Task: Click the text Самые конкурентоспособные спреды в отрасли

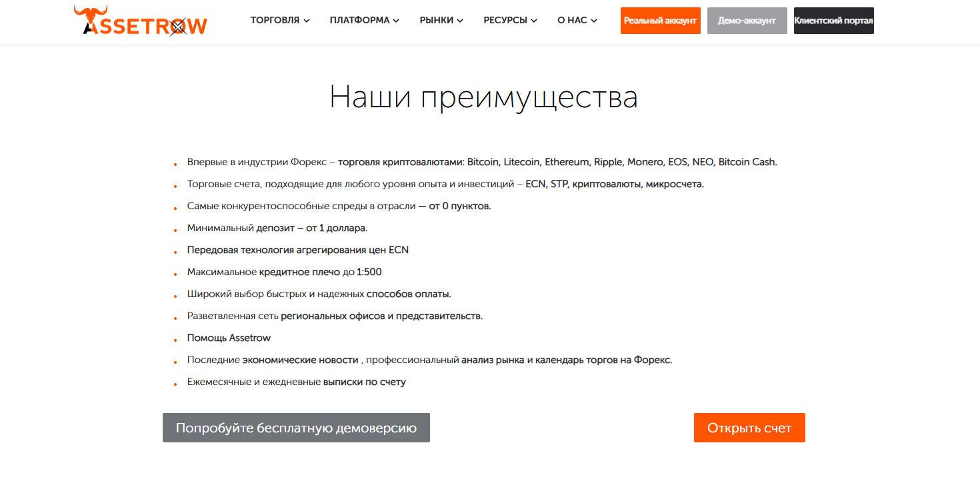Action: [x=301, y=206]
